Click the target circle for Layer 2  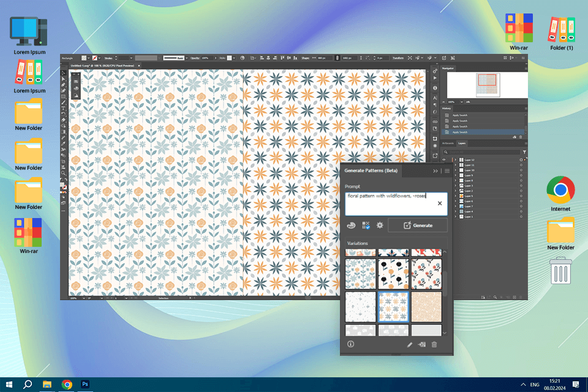point(521,191)
